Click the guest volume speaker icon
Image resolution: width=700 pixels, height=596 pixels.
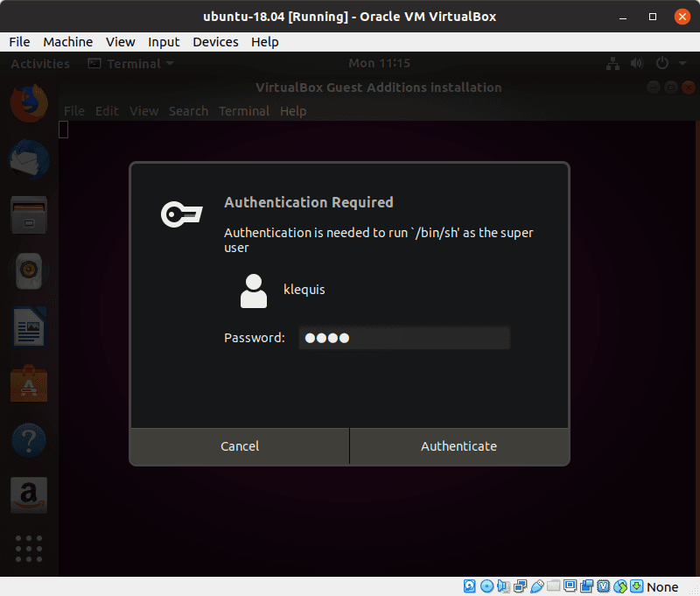coord(637,63)
